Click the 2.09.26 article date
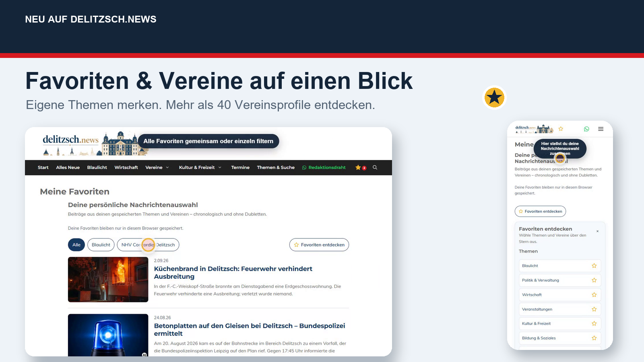Screen dimensions: 644x362 [161, 261]
